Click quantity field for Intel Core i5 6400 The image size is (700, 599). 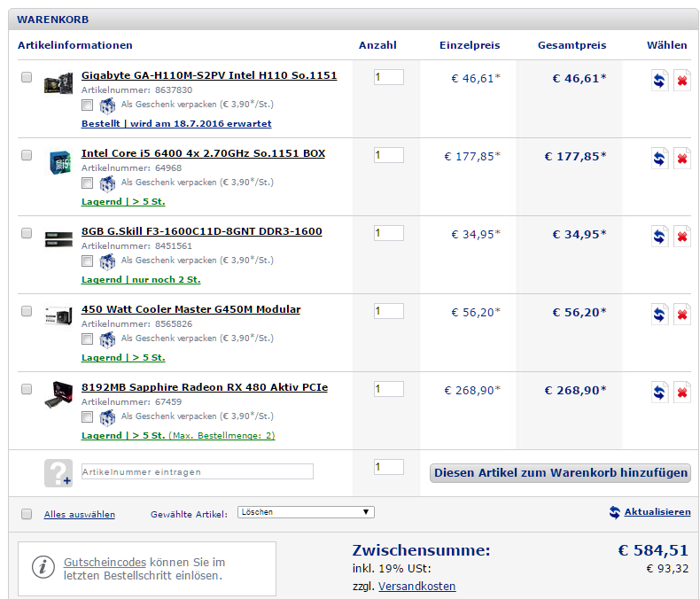coord(389,155)
